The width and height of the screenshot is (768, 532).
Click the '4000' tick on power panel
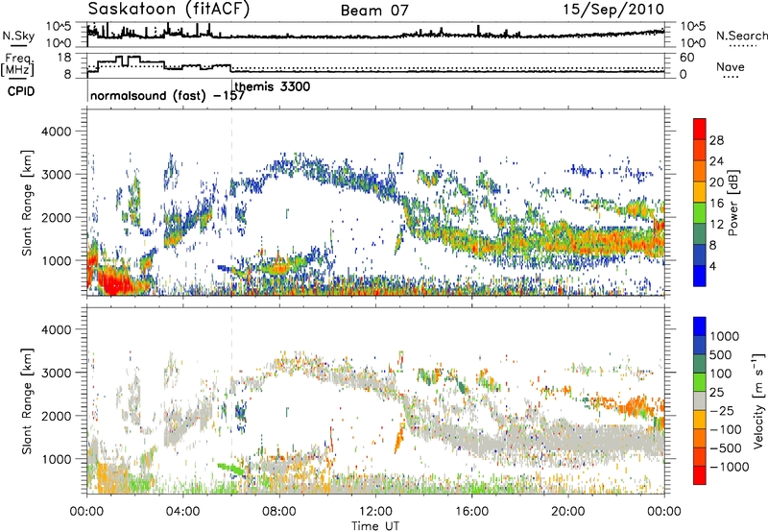(x=56, y=132)
